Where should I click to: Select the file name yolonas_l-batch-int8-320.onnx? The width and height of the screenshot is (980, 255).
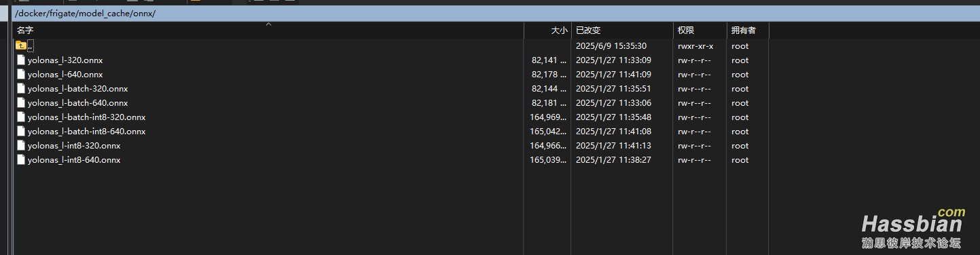87,117
